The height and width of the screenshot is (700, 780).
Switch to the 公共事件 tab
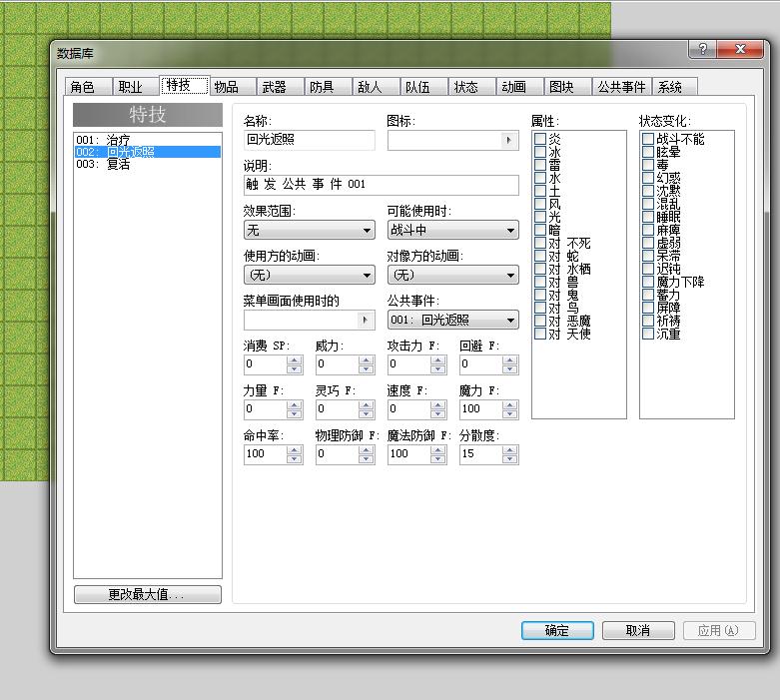[x=621, y=87]
